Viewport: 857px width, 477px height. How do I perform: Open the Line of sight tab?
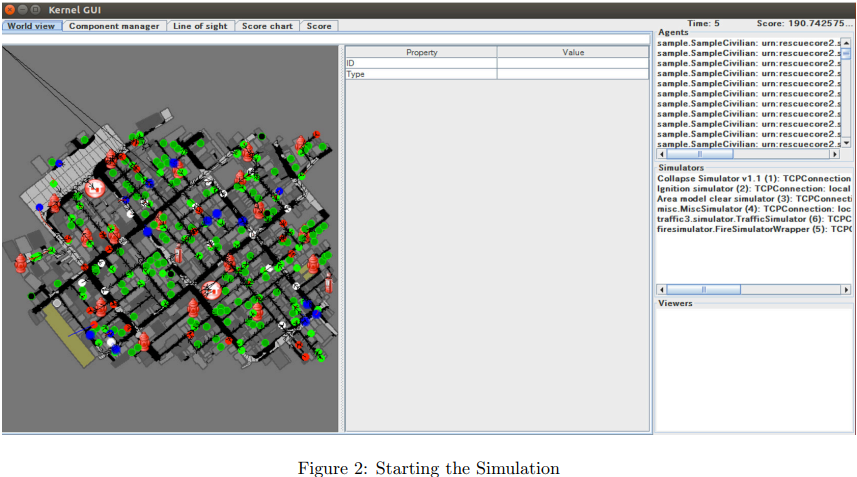(x=200, y=26)
